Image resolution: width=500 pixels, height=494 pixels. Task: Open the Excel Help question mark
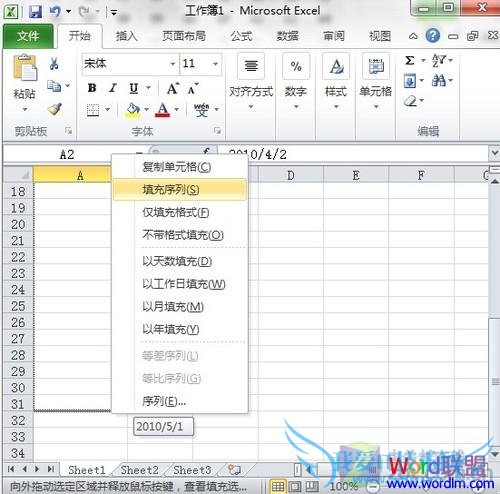pos(432,35)
